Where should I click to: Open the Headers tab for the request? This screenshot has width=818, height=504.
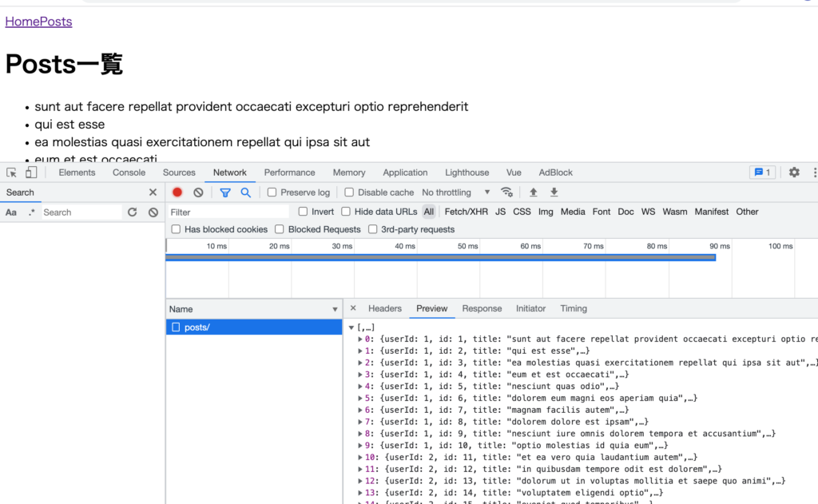coord(384,308)
